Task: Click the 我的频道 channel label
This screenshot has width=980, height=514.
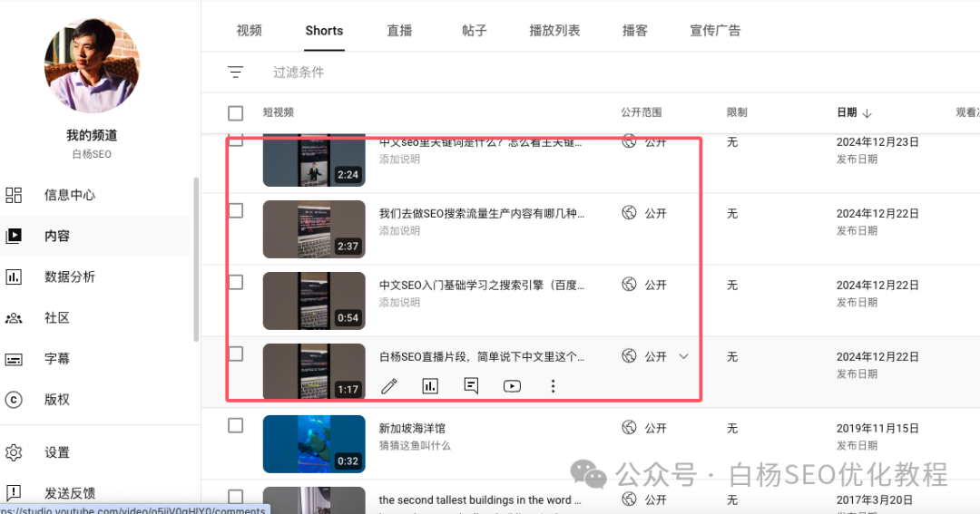Action: pyautogui.click(x=92, y=135)
